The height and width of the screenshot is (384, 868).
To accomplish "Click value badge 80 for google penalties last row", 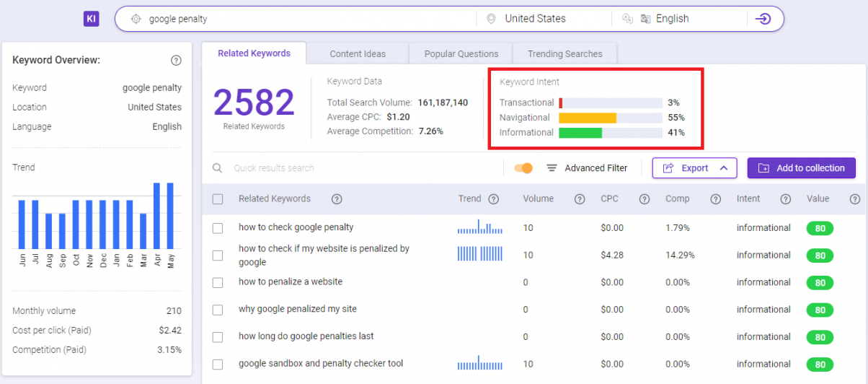I will pos(820,337).
